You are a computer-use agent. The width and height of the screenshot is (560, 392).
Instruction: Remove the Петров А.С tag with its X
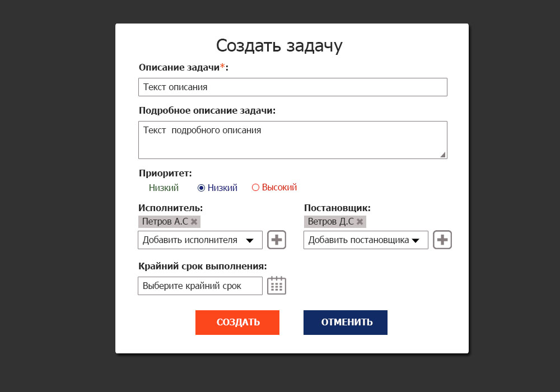(x=194, y=222)
